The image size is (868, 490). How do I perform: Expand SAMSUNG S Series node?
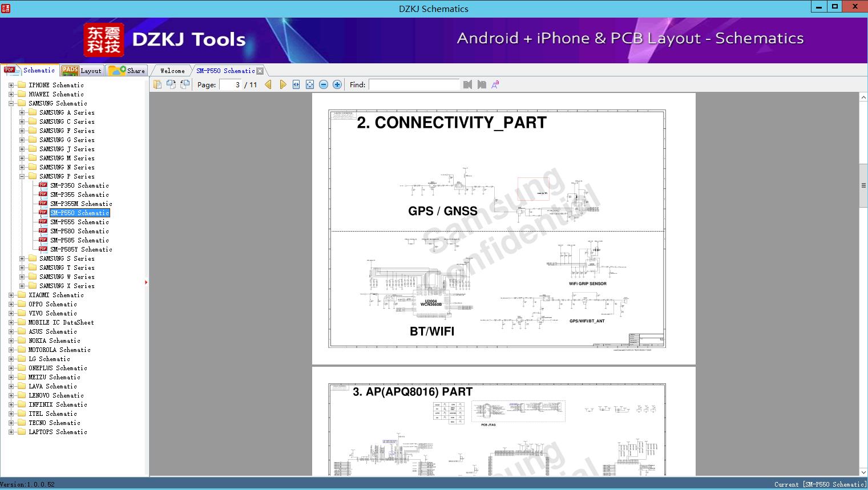[x=22, y=258]
